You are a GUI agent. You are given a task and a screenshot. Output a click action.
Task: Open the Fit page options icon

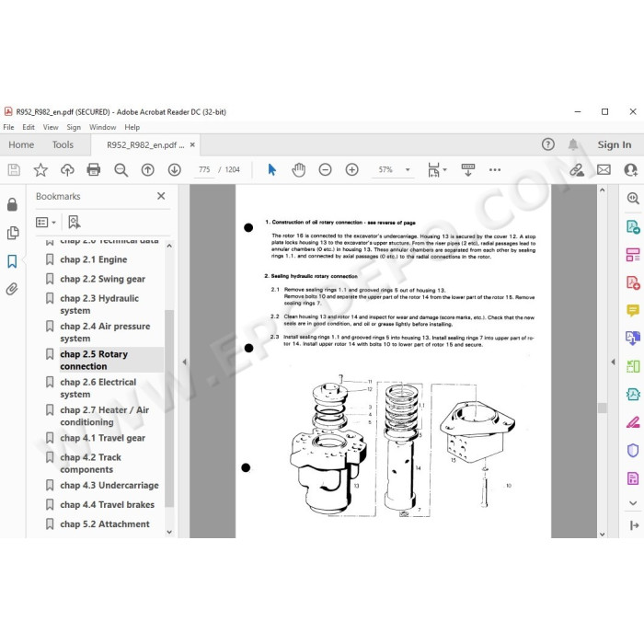point(433,169)
